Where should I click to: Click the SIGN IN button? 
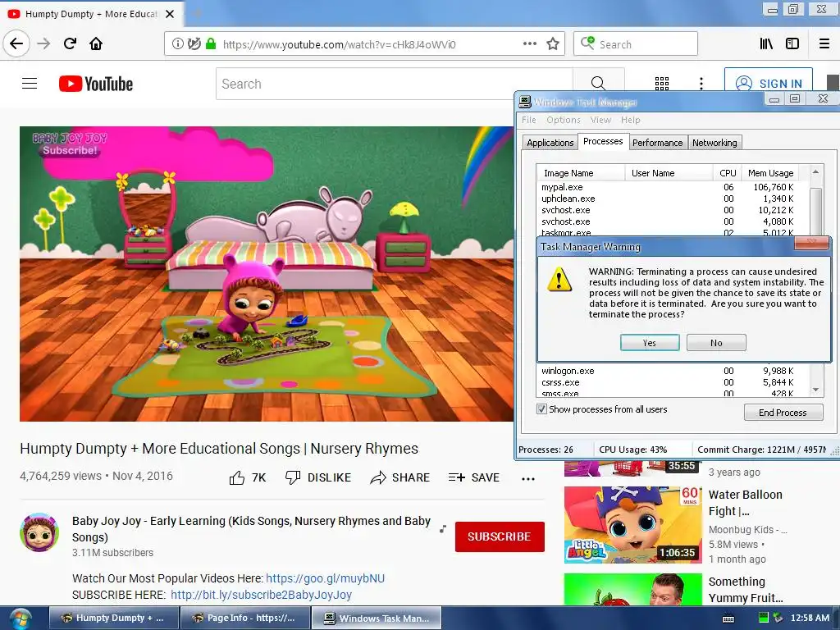point(768,84)
